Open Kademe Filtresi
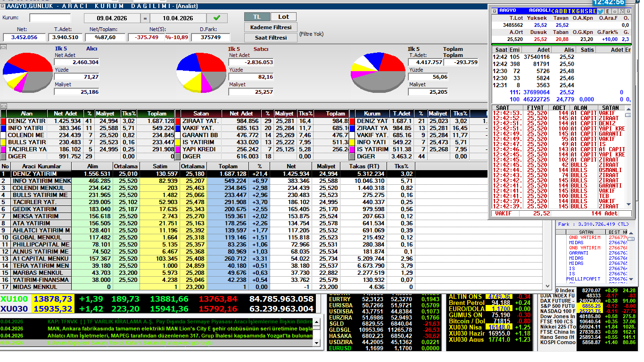 click(x=270, y=27)
